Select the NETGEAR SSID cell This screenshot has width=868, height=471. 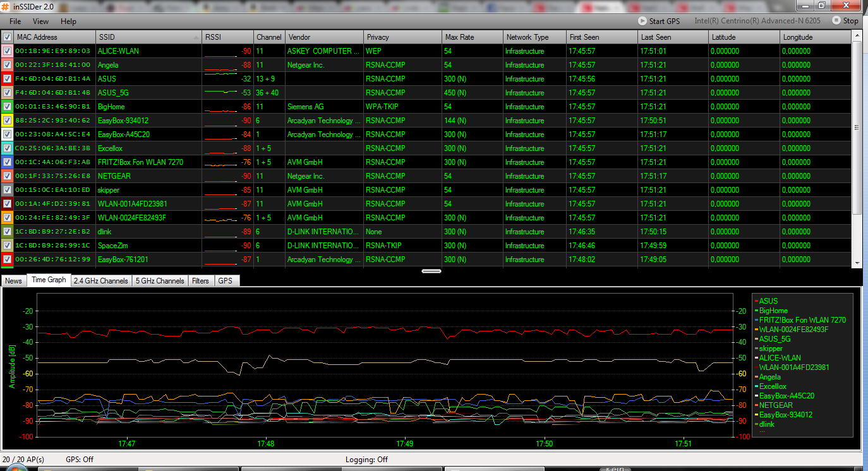[x=148, y=176]
